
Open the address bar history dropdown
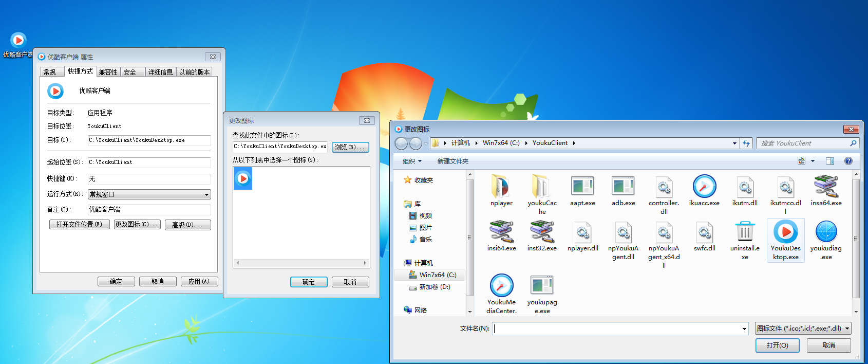[x=734, y=143]
